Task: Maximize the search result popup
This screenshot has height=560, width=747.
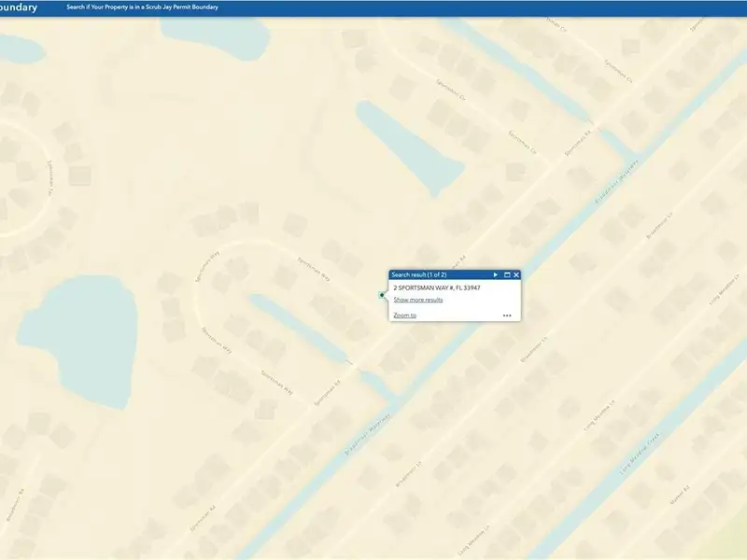Action: point(507,275)
